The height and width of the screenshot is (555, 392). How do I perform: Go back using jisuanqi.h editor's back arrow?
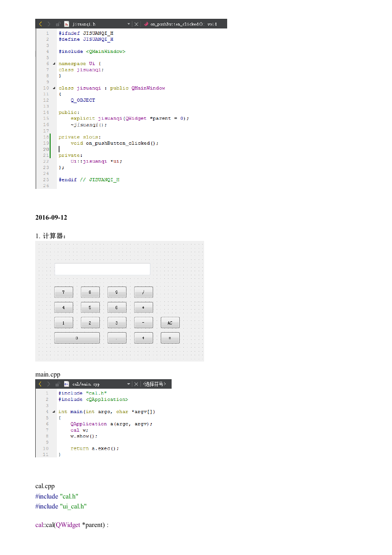point(40,24)
